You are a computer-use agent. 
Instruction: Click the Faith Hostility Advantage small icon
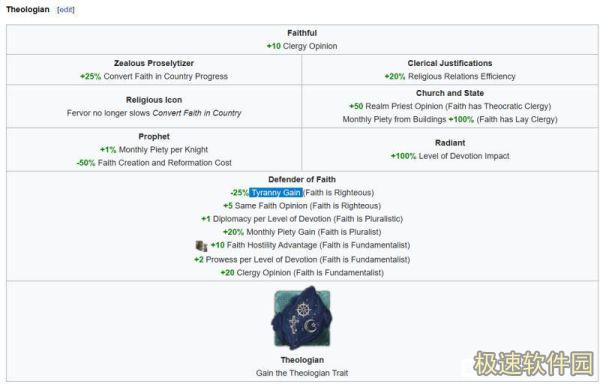[x=201, y=246]
